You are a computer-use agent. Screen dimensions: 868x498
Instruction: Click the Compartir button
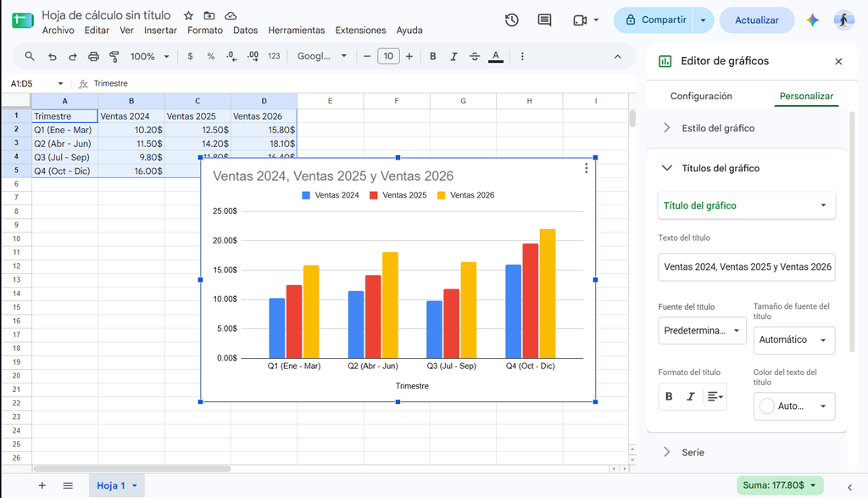pyautogui.click(x=656, y=20)
